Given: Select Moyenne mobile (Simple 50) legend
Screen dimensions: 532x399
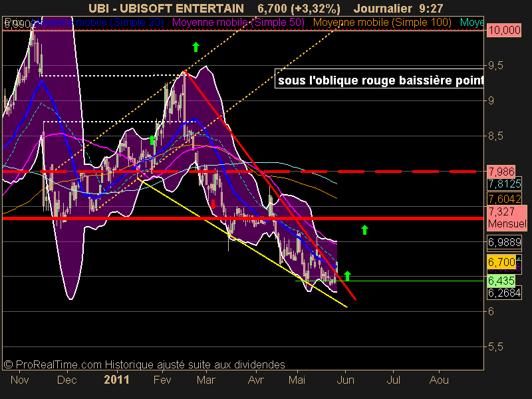Looking at the screenshot, I should coord(238,23).
